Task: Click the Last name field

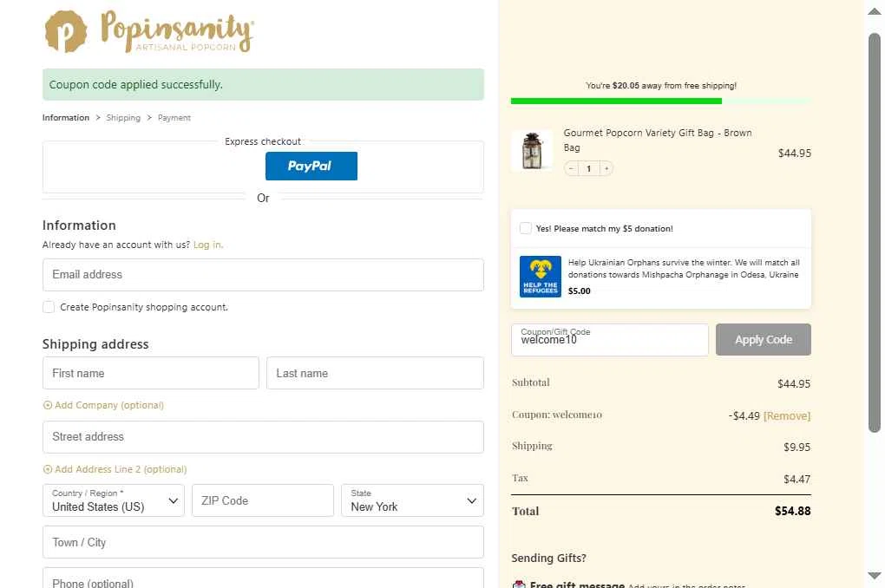Action: [375, 373]
